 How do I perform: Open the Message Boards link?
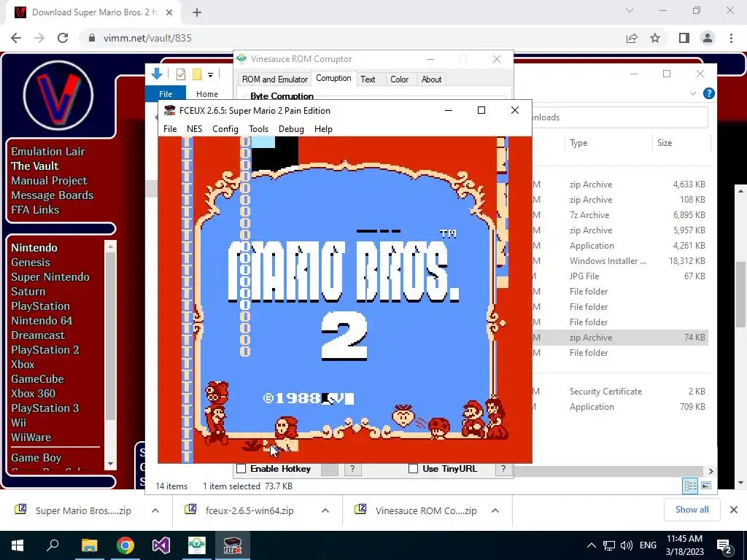point(52,195)
